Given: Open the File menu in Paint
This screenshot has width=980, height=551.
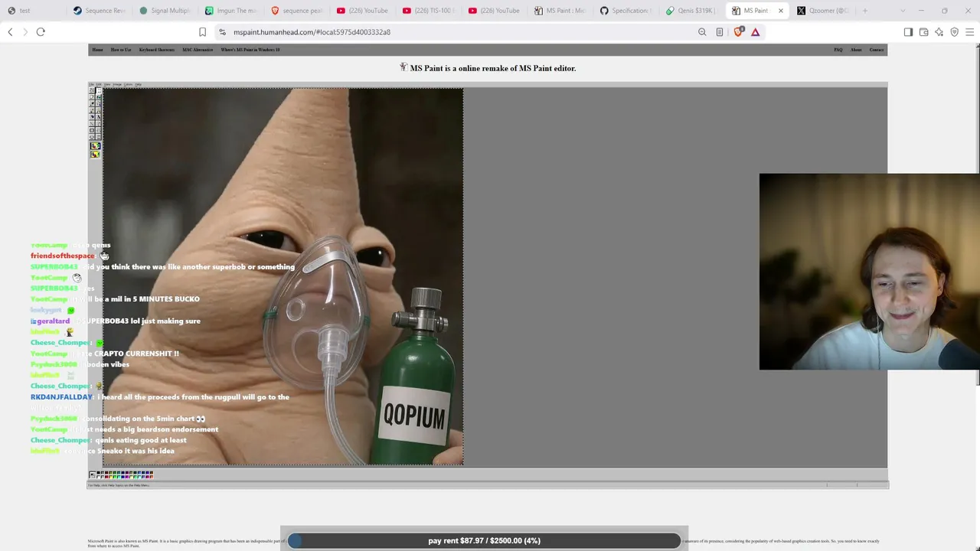Looking at the screenshot, I should [x=91, y=84].
